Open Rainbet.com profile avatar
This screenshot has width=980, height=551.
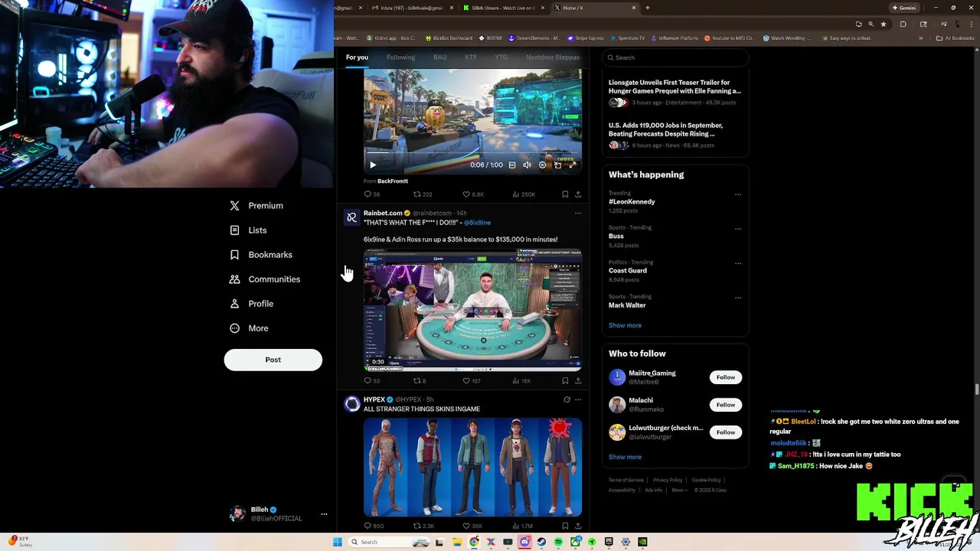tap(351, 217)
